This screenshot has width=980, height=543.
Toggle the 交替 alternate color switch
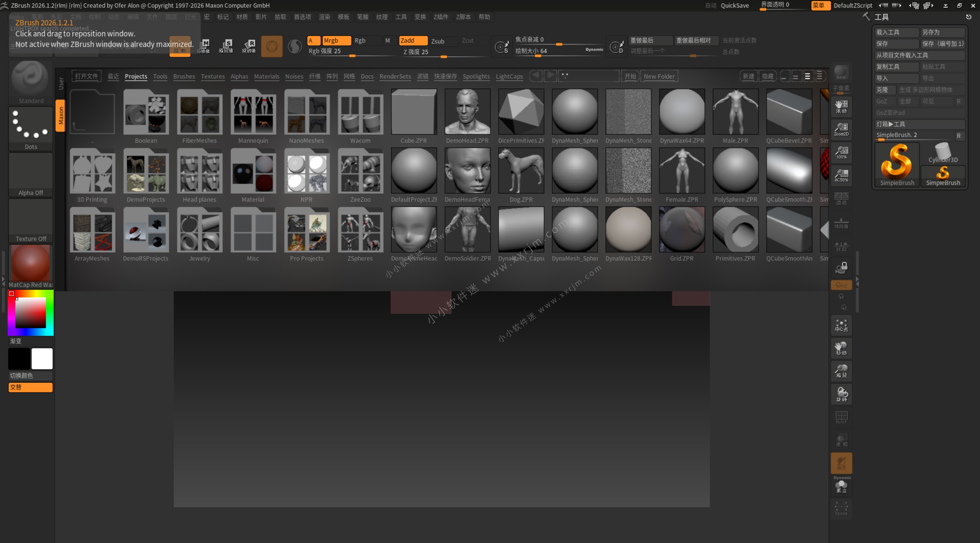coord(30,387)
